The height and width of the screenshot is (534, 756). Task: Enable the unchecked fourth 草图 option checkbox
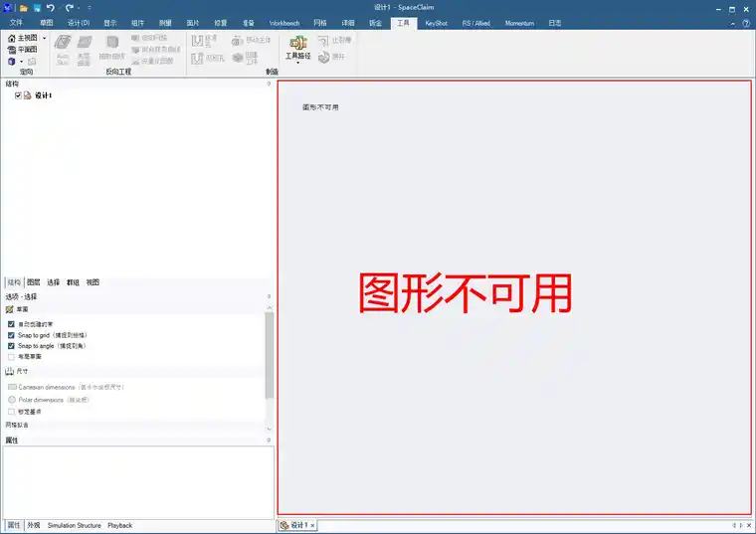pyautogui.click(x=11, y=357)
